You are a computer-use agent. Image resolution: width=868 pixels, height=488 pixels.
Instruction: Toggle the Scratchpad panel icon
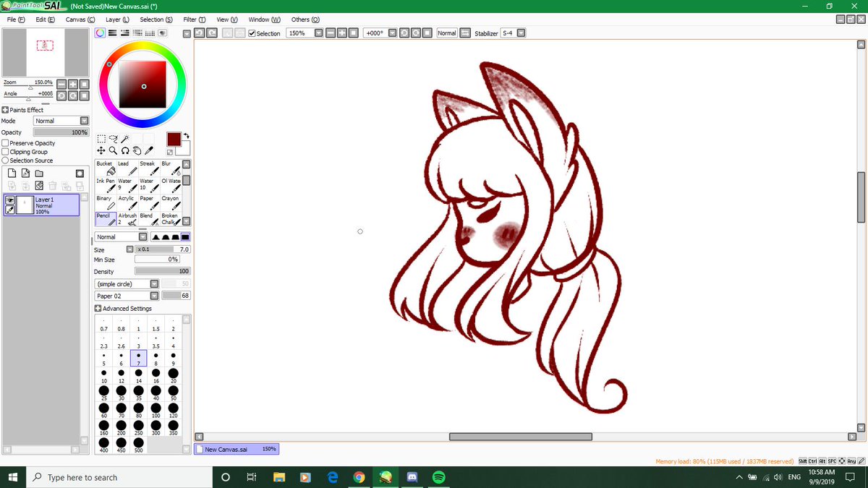pyautogui.click(x=163, y=33)
